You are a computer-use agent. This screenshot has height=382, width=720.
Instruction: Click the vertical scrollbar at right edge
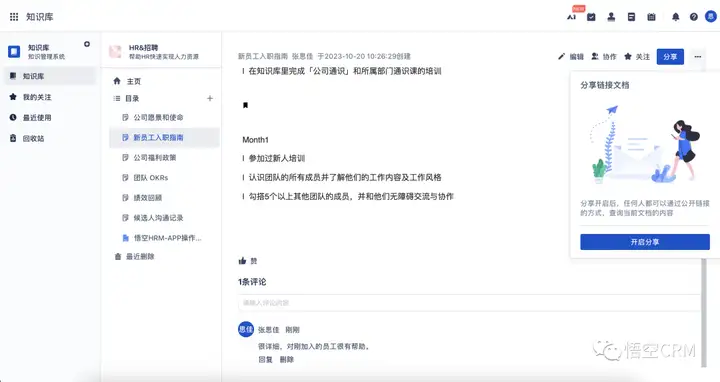pyautogui.click(x=704, y=312)
